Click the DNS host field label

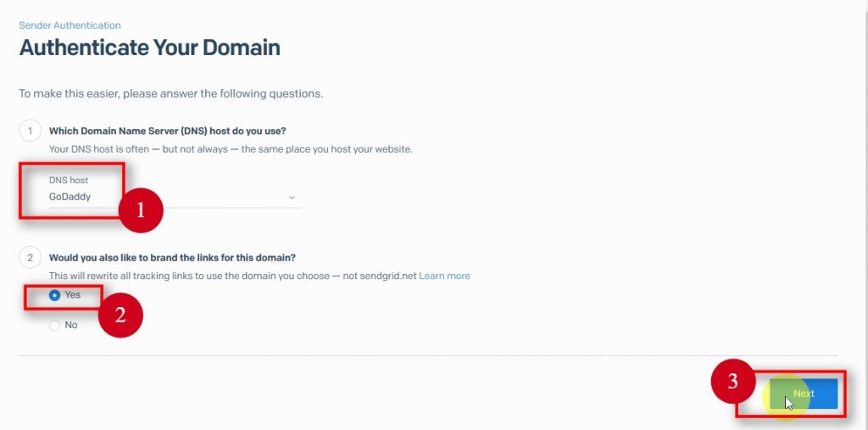(x=69, y=181)
